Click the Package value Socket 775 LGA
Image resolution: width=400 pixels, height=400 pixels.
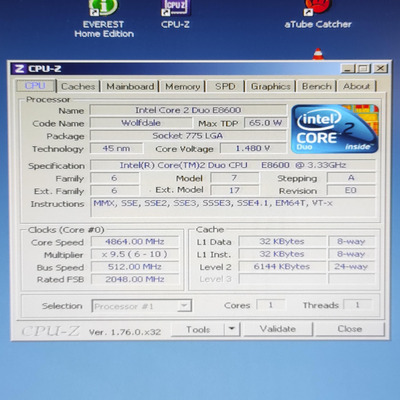(x=188, y=136)
